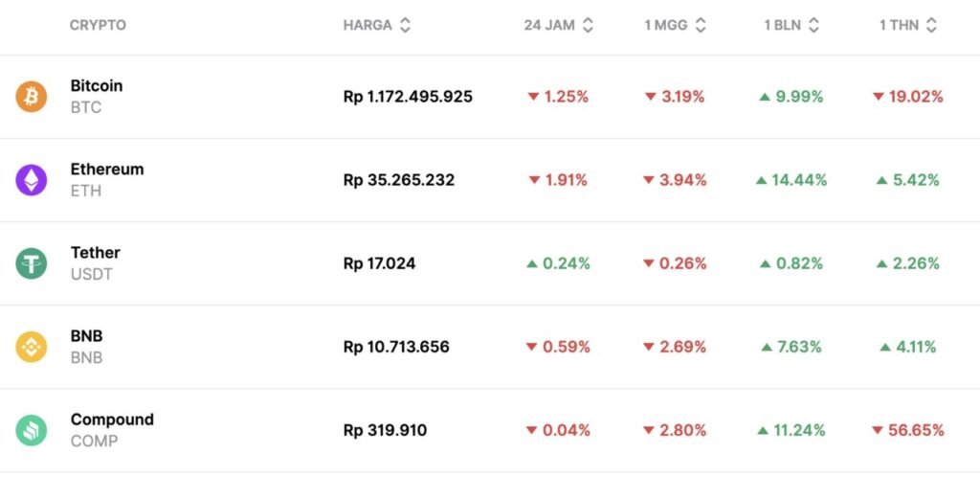The height and width of the screenshot is (477, 980).
Task: Click the Bitcoin coin icon
Action: (31, 97)
